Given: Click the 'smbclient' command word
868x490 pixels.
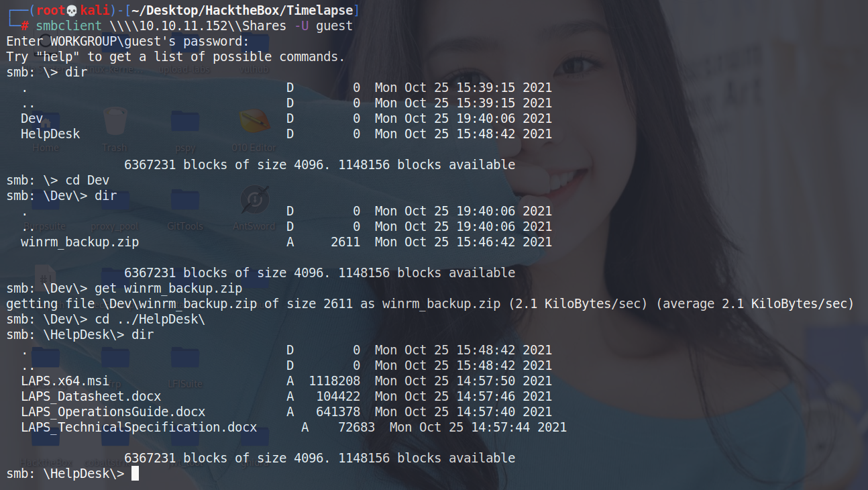Looking at the screenshot, I should coord(69,26).
